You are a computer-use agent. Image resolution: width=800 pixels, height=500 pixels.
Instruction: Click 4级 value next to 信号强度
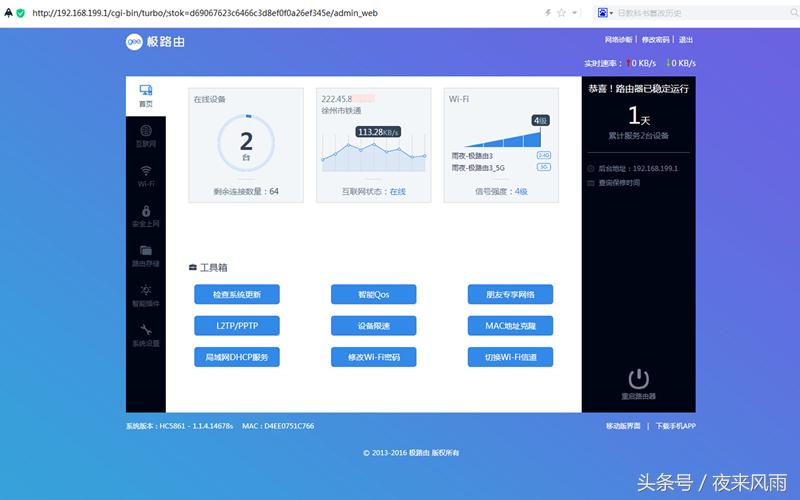[521, 191]
